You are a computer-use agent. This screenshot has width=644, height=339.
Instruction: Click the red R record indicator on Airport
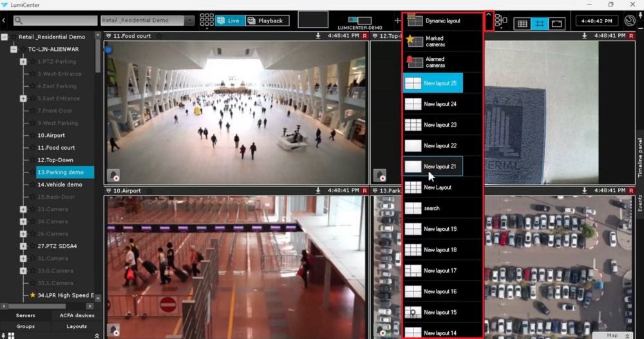click(x=365, y=191)
